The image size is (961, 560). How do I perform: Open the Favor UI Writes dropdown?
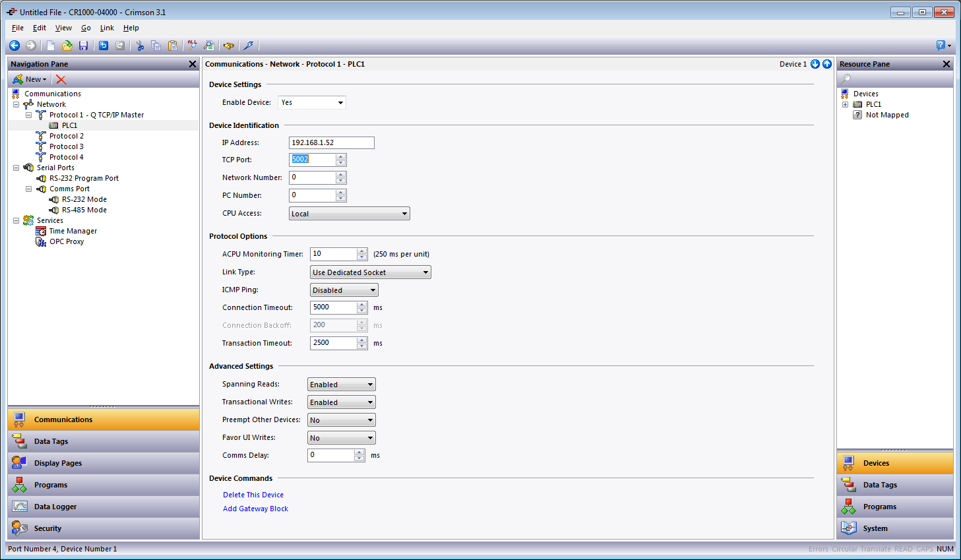tap(342, 438)
